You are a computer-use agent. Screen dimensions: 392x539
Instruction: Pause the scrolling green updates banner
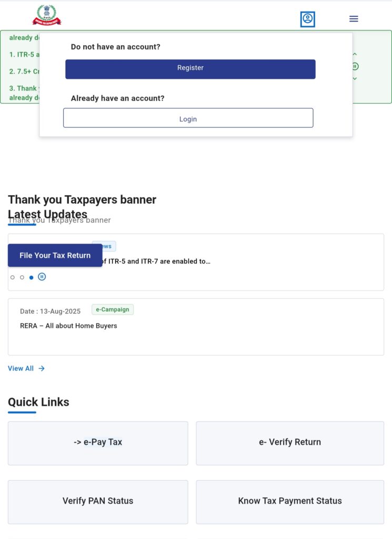click(355, 66)
